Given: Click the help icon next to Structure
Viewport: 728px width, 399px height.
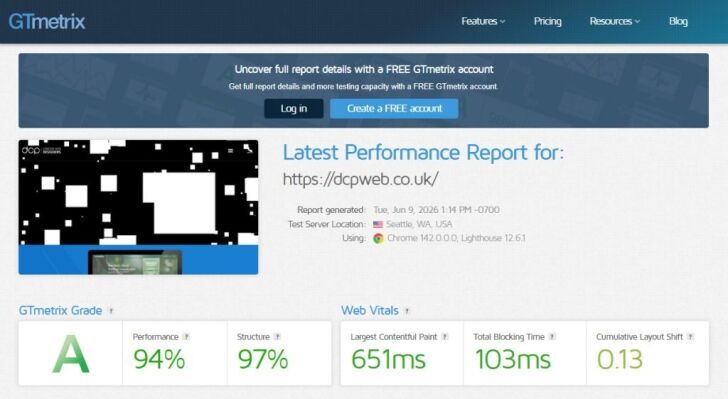Looking at the screenshot, I should [x=277, y=337].
